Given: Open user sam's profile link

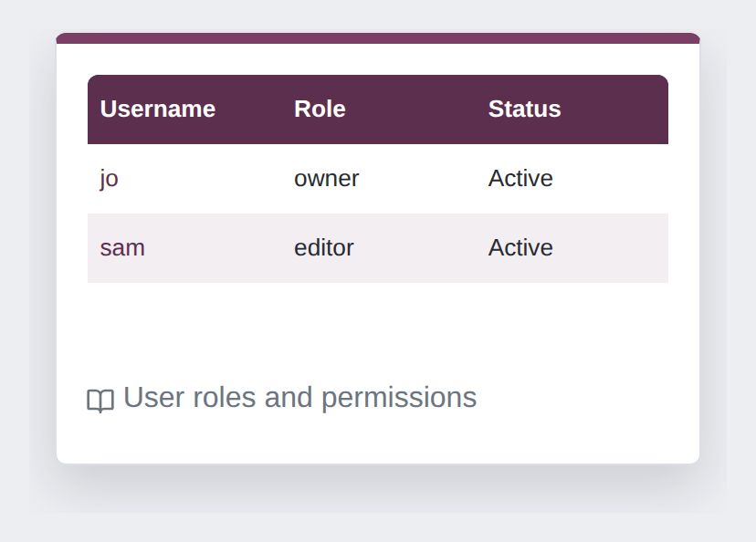Looking at the screenshot, I should tap(122, 248).
